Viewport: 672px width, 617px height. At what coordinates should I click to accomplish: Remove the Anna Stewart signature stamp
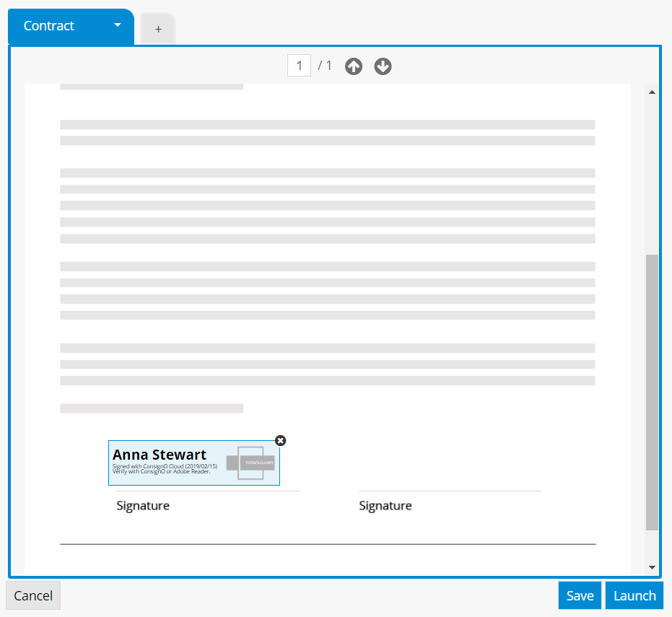coord(281,441)
